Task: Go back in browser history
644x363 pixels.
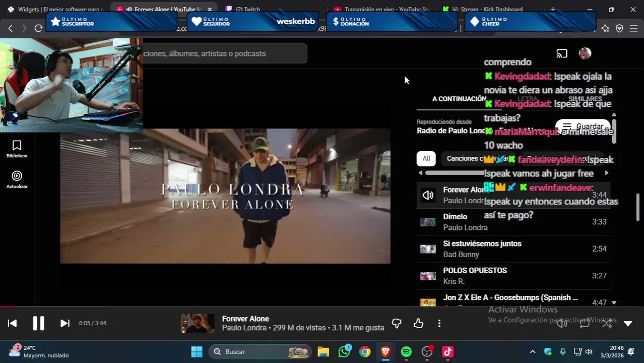Action: point(10,28)
